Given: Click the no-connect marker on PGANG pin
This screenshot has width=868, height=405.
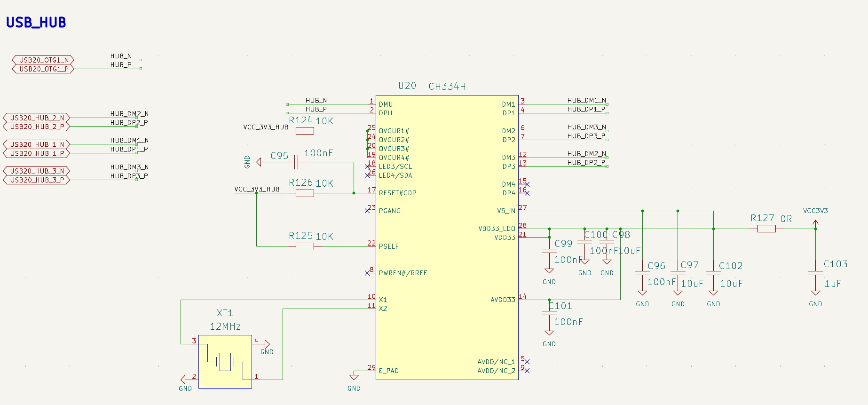Looking at the screenshot, I should (367, 211).
